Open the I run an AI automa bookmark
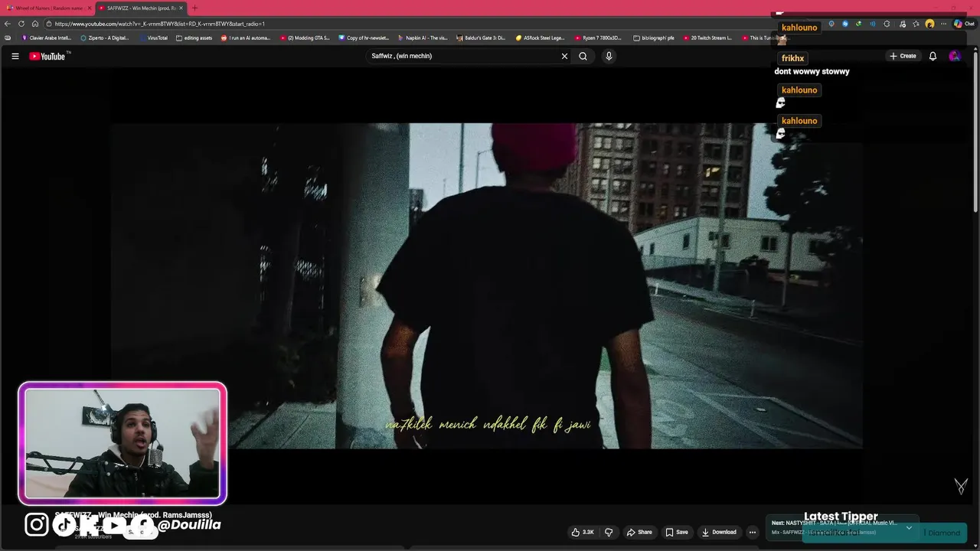This screenshot has width=980, height=551. pyautogui.click(x=246, y=37)
